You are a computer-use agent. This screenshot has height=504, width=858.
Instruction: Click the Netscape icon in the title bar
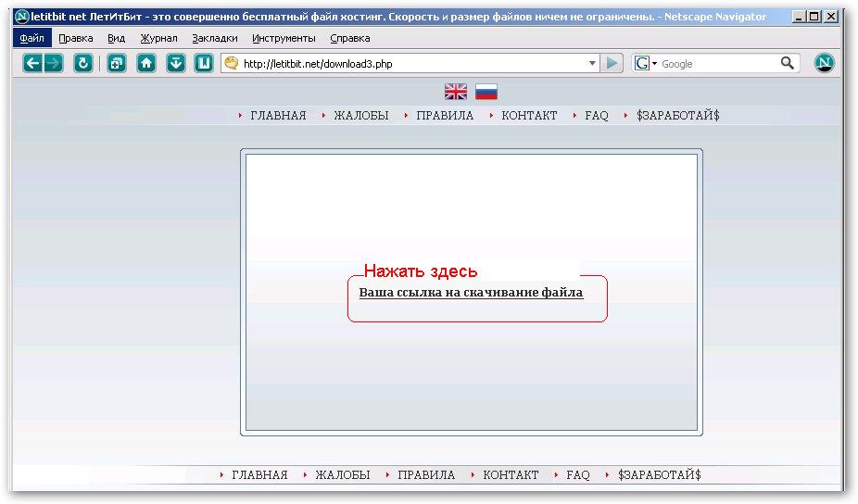coord(21,17)
